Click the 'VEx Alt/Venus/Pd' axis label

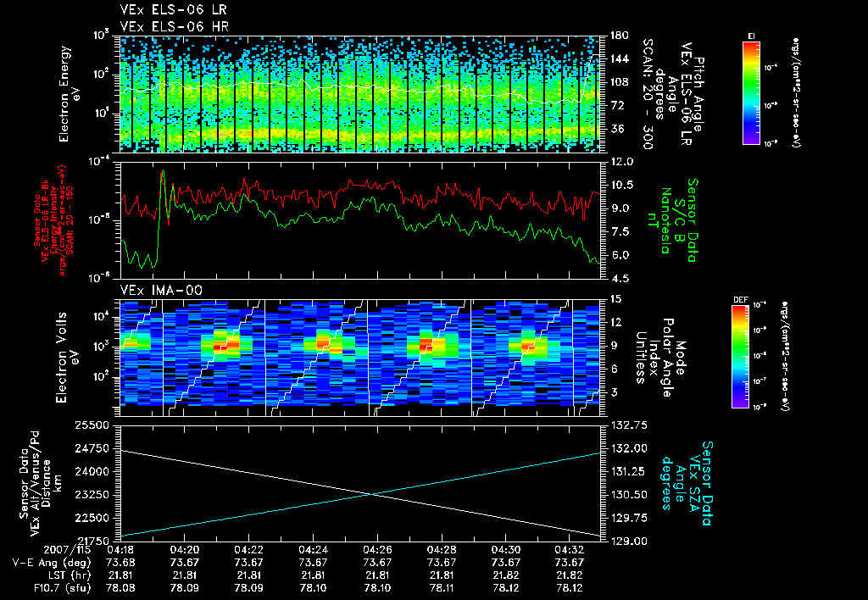tap(36, 483)
